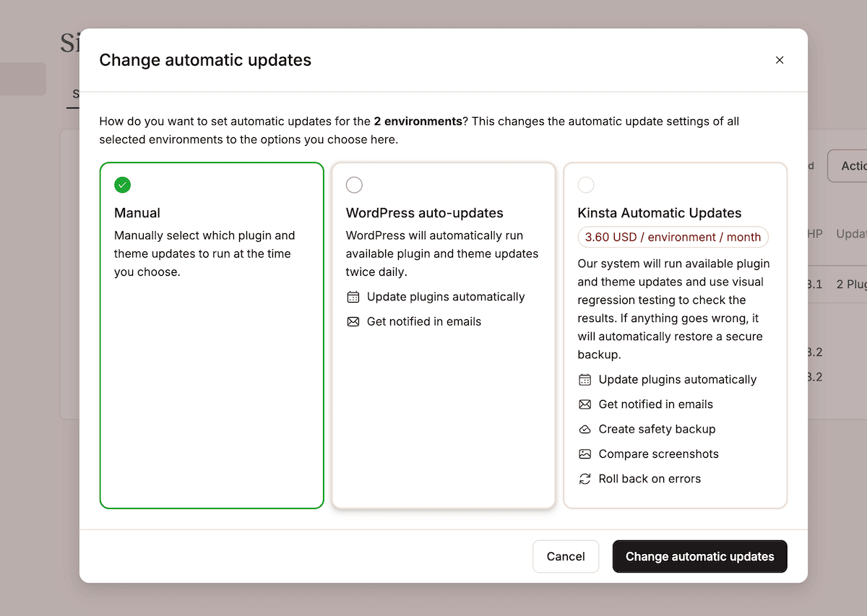The height and width of the screenshot is (616, 867).
Task: Click the green checkmark on the Manual card
Action: (122, 185)
